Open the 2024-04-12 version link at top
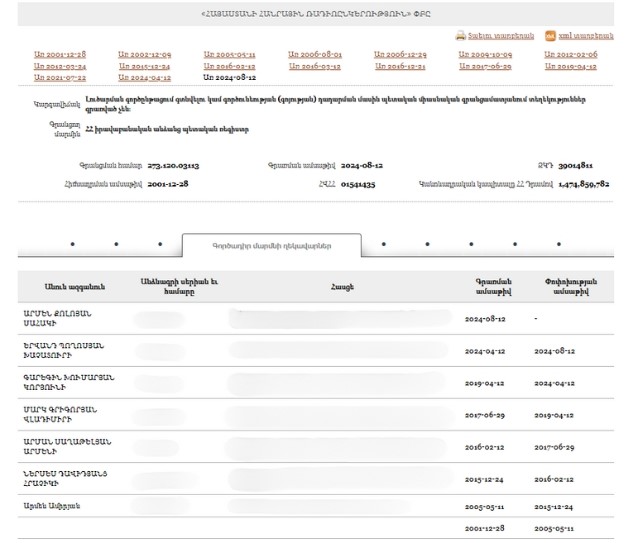Viewport: 638px width, 543px height. coord(145,77)
